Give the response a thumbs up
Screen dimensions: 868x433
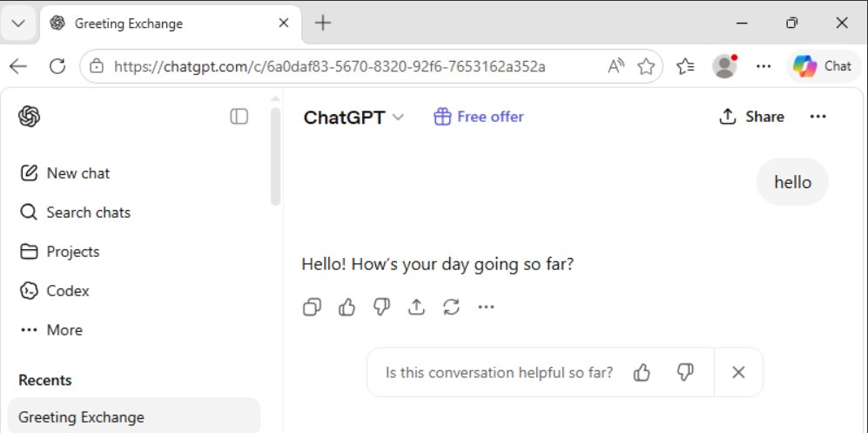point(347,307)
